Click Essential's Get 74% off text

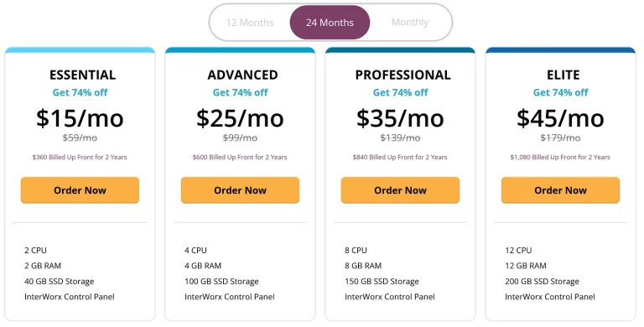pos(80,93)
